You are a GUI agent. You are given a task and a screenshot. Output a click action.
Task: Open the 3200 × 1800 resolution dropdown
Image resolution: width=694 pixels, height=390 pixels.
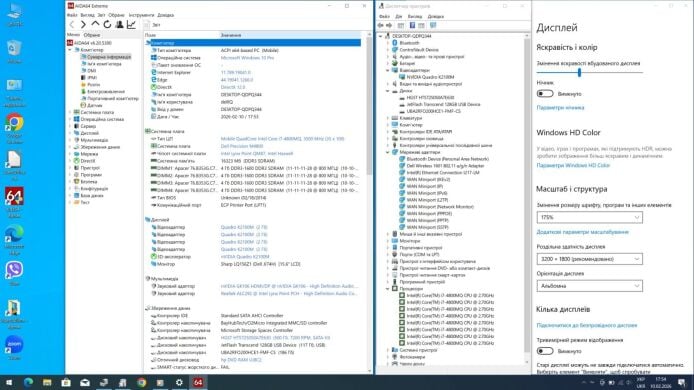click(x=590, y=259)
